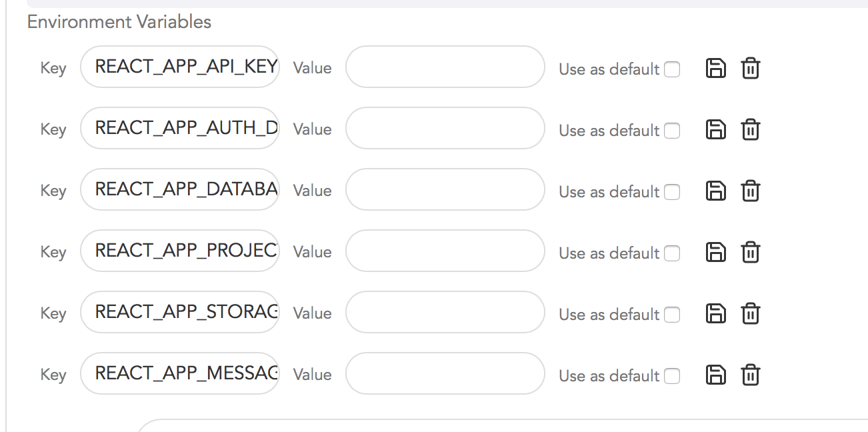Check 'Use as default' for REACT_APP_AUTH_D row
Viewport: 868px width, 432px height.
pyautogui.click(x=672, y=131)
